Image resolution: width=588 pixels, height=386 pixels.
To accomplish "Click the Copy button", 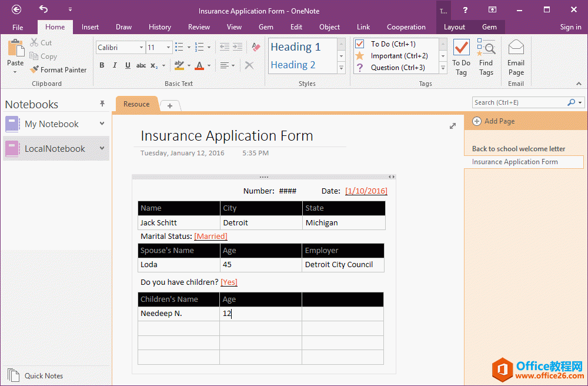I will click(43, 56).
